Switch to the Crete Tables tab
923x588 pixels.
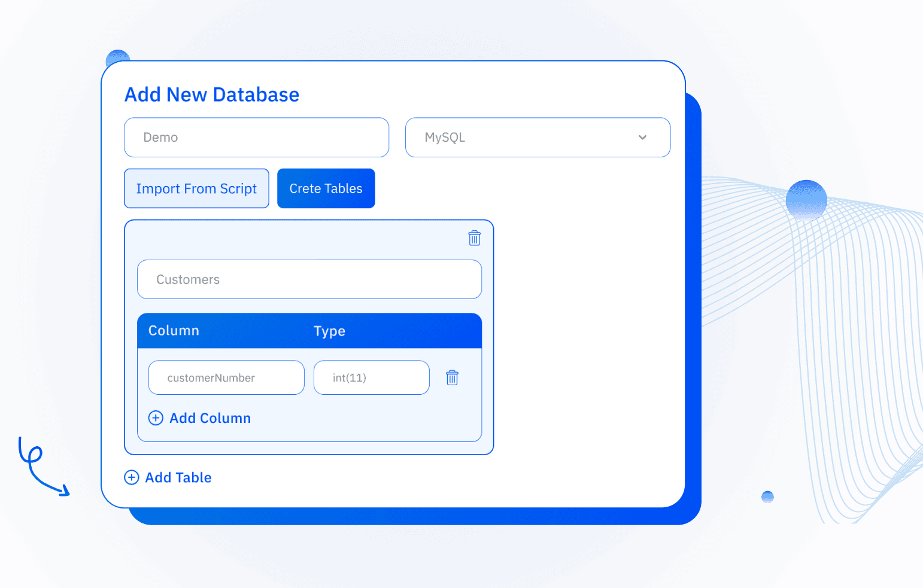pyautogui.click(x=326, y=188)
